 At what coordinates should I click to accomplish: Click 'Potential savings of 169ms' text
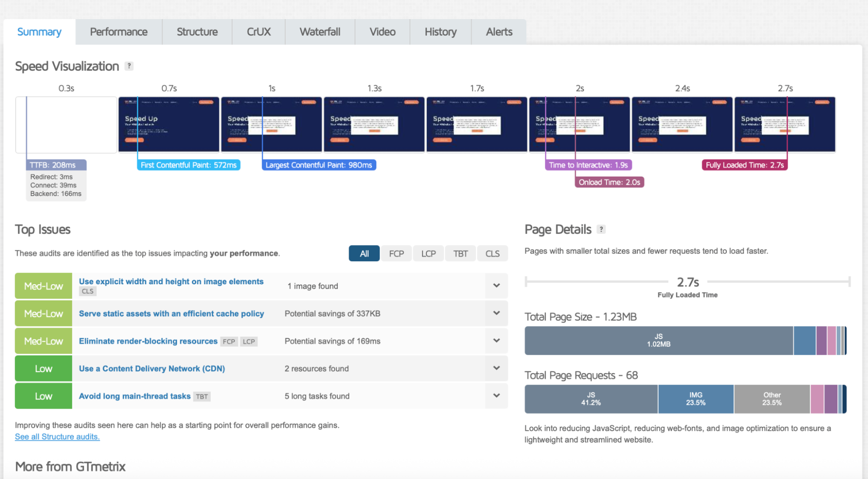pos(332,341)
